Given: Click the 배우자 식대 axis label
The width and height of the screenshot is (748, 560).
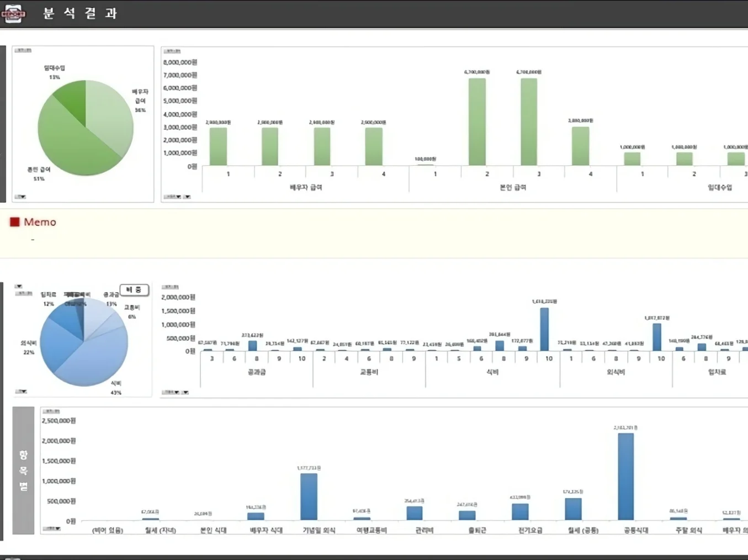Looking at the screenshot, I should [266, 530].
